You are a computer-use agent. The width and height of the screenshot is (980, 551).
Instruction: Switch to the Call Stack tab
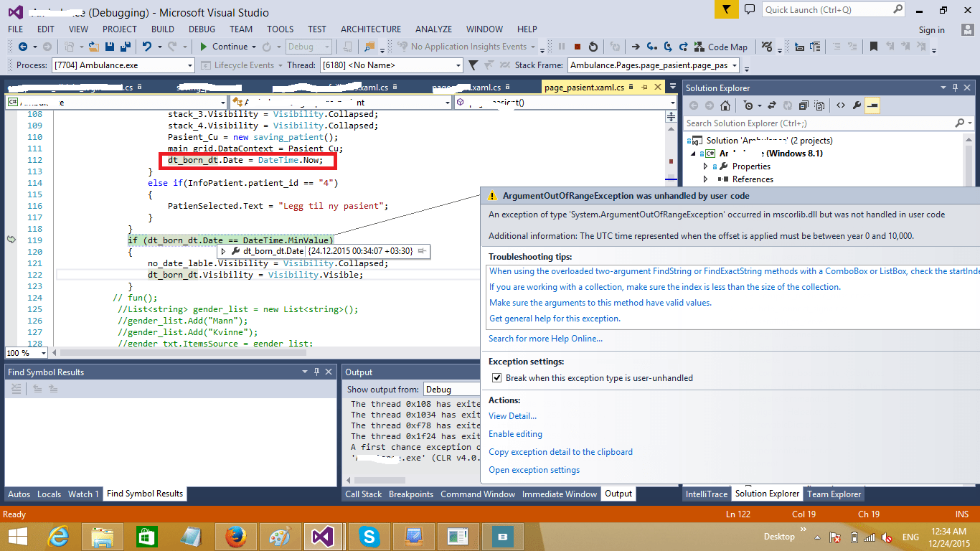point(364,494)
